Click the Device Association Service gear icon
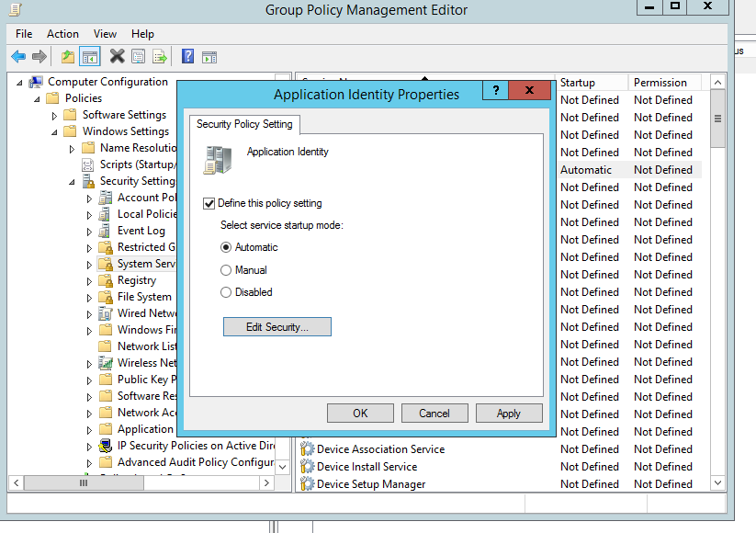Screen dimensions: 756x533 (x=307, y=449)
